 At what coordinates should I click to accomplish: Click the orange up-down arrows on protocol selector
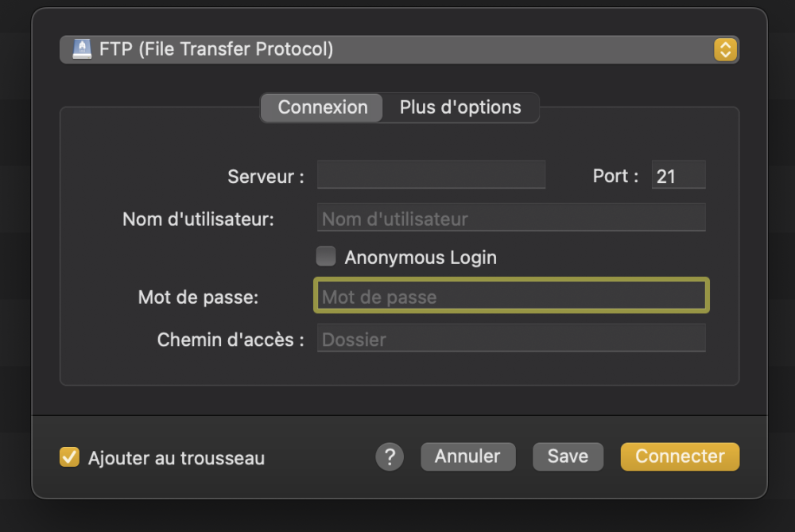coord(726,49)
